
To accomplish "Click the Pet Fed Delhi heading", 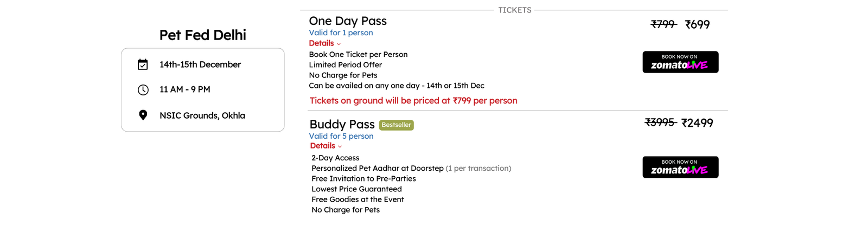I will coord(203,35).
